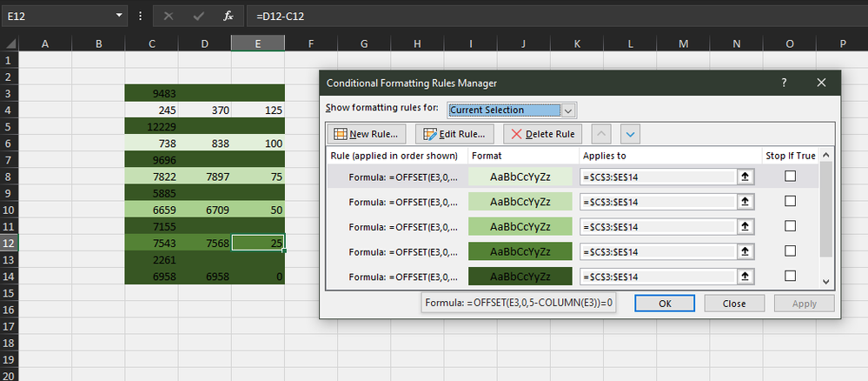Click cell E14 containing 0
The height and width of the screenshot is (381, 868).
[258, 277]
